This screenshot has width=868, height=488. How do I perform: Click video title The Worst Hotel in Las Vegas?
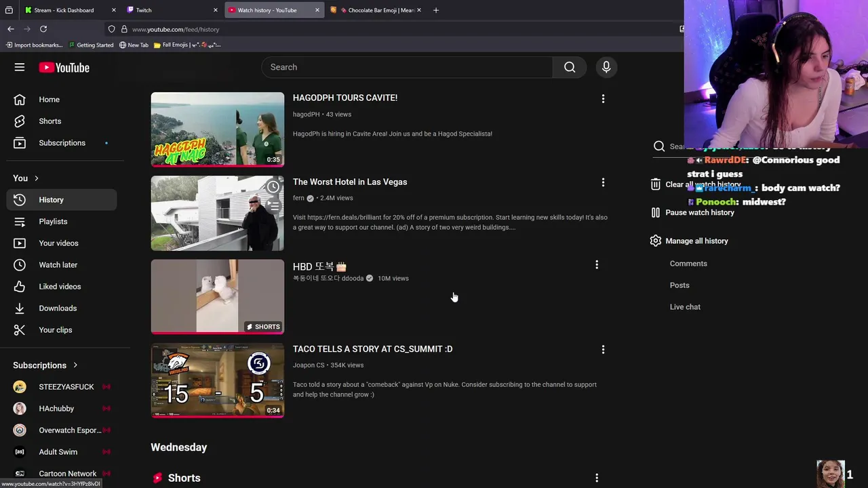[350, 182]
